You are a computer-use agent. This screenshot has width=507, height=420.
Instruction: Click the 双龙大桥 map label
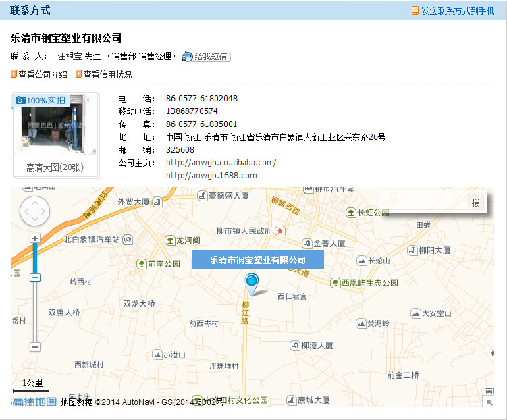(x=139, y=304)
